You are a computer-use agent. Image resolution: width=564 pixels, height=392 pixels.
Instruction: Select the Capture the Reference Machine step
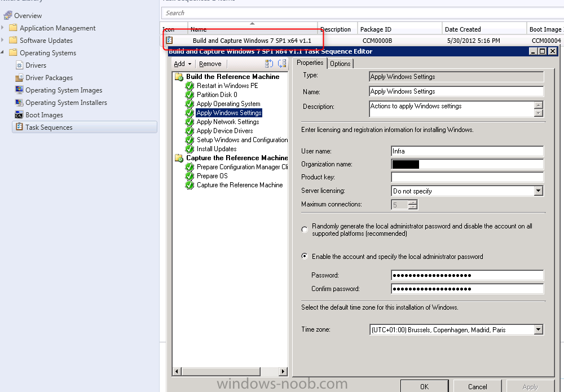[240, 185]
